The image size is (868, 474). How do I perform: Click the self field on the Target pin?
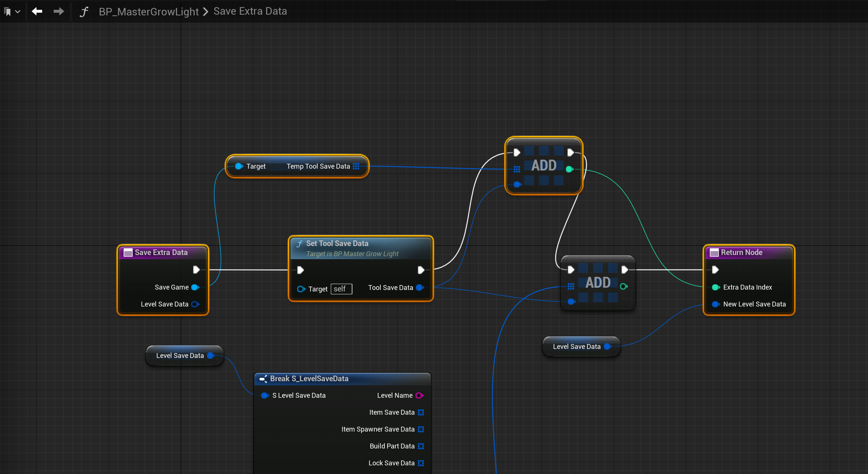(341, 289)
